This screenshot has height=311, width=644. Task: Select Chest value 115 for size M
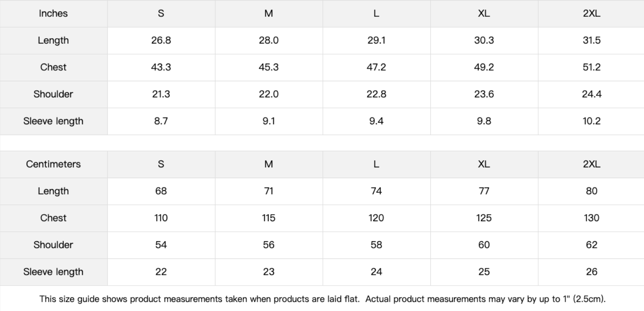tap(268, 218)
